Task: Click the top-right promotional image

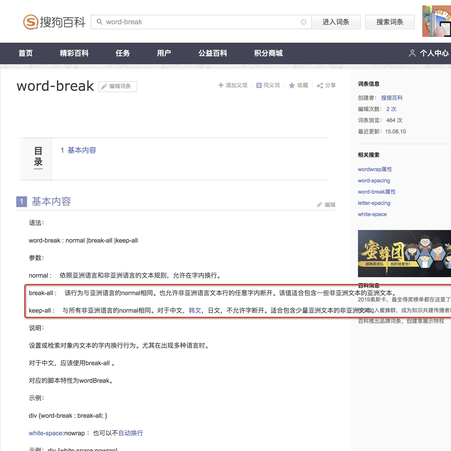Action: [436, 21]
